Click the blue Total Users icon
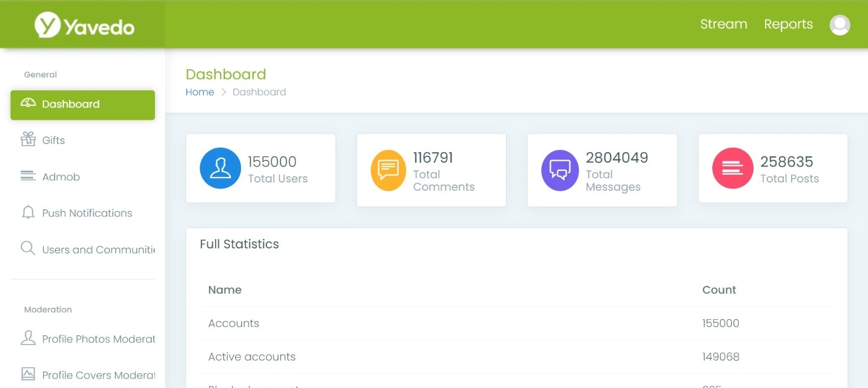868x388 pixels. click(x=220, y=168)
